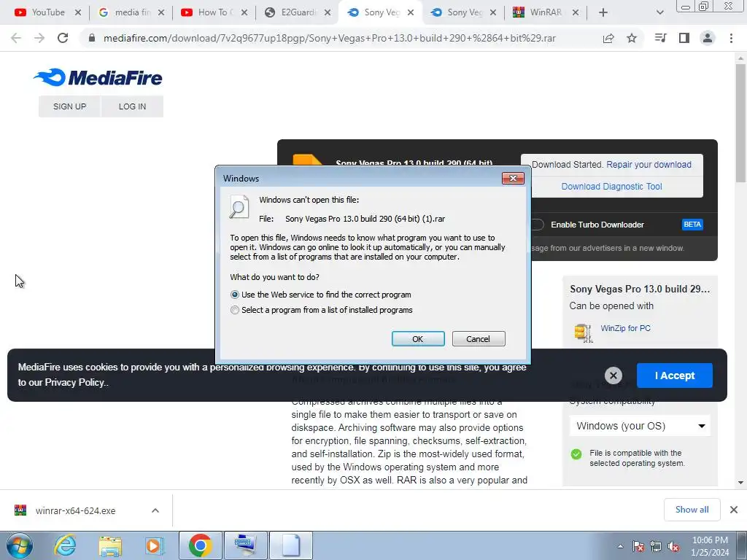Switch to the Chrome taskbar icon
This screenshot has width=747, height=560.
[x=200, y=545]
